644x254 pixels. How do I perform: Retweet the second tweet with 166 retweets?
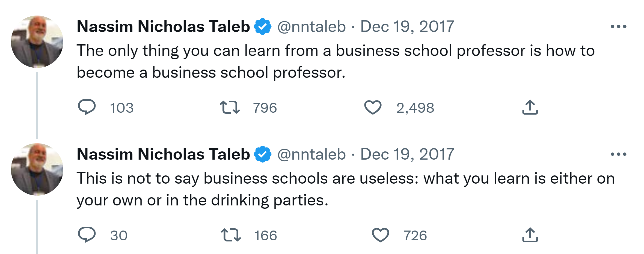click(231, 235)
